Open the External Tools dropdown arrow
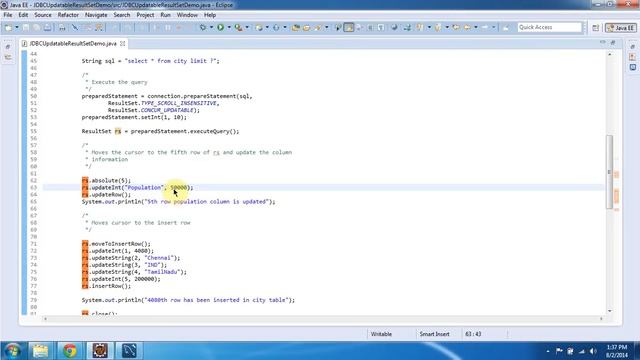Image resolution: width=640 pixels, height=360 pixels. point(247,27)
